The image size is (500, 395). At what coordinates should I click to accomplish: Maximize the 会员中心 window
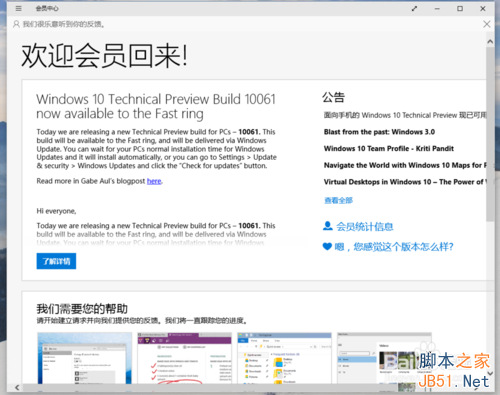[460, 9]
